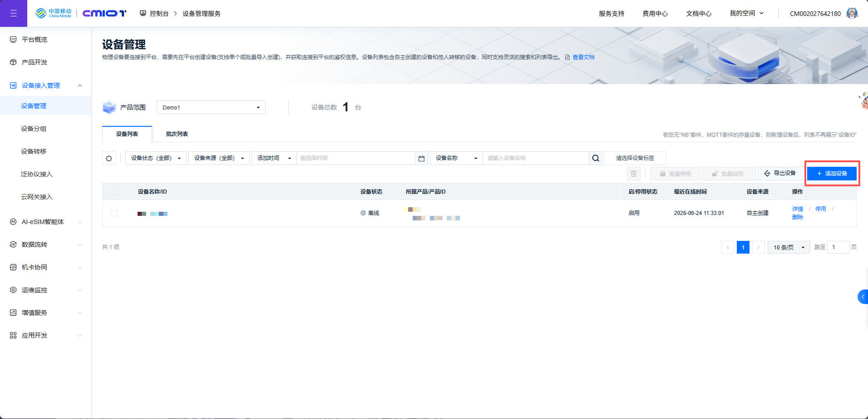Go to next page arrow
The height and width of the screenshot is (419, 868).
click(x=759, y=247)
